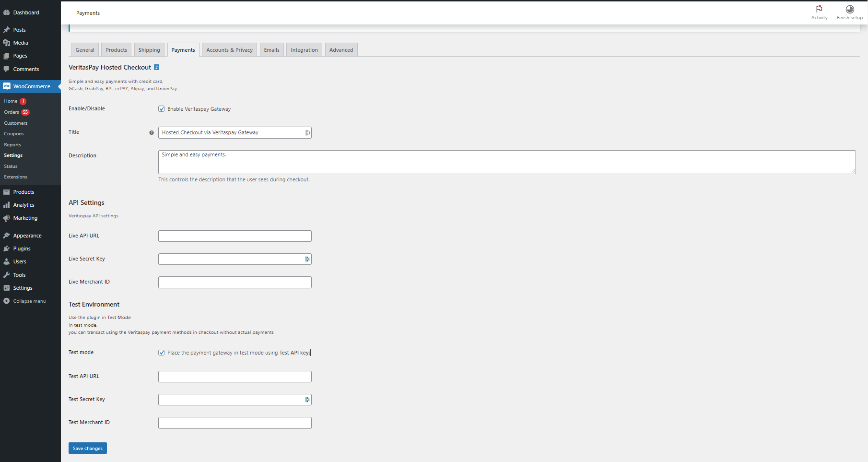Click the Collapse menu arrow icon

pos(7,301)
